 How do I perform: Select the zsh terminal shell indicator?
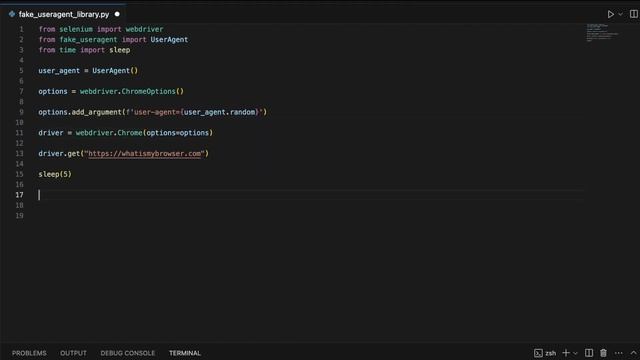(545, 353)
